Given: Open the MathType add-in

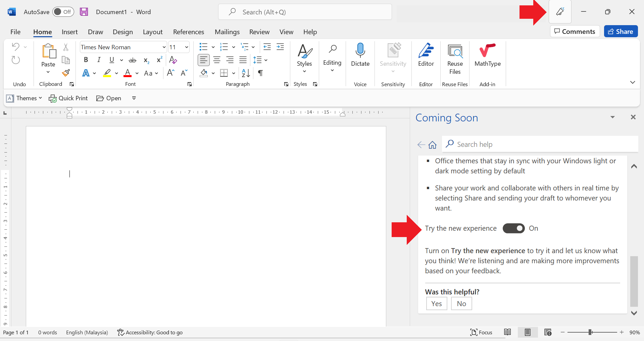Looking at the screenshot, I should tap(487, 55).
